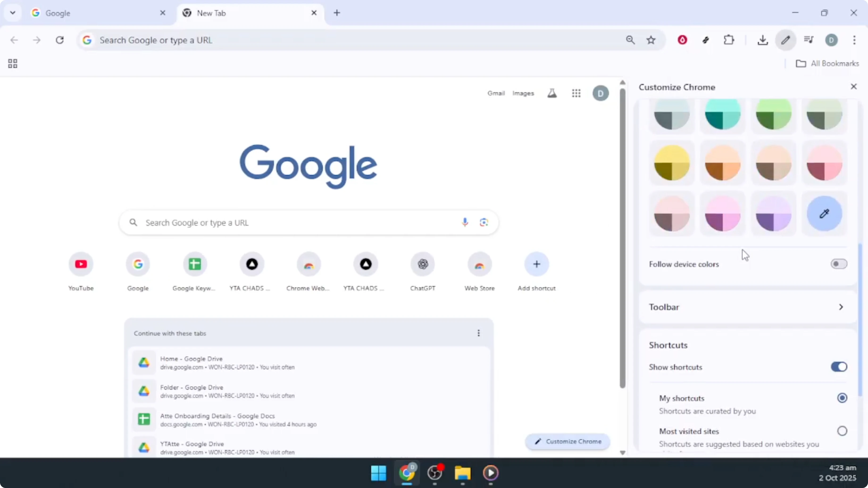This screenshot has height=488, width=868.
Task: Search by image with Google Lens
Action: coord(484,222)
